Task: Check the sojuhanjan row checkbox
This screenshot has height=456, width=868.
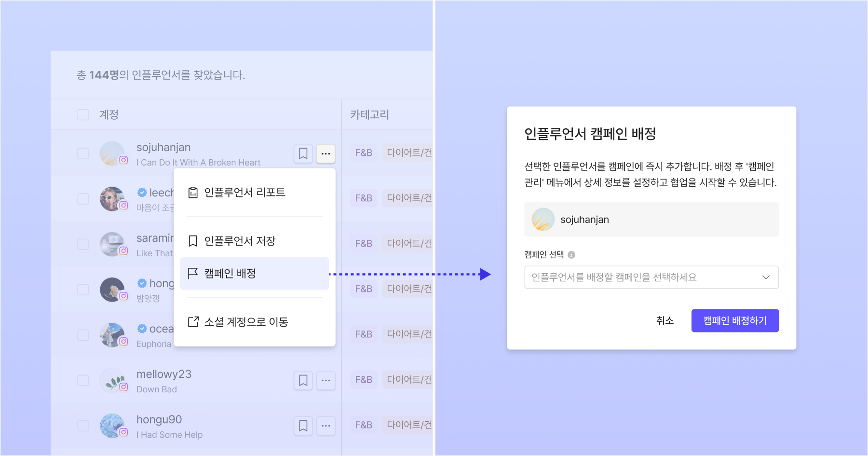Action: [x=83, y=153]
